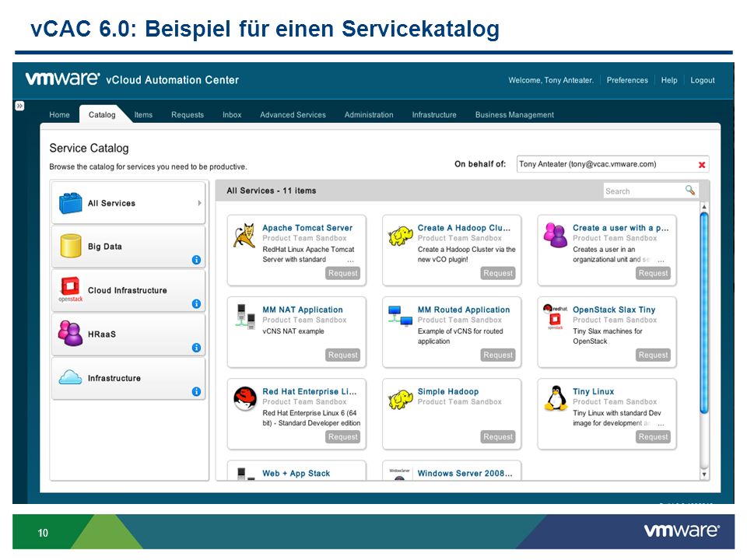Switch to the Items tab
This screenshot has height=560, width=747.
[x=143, y=115]
